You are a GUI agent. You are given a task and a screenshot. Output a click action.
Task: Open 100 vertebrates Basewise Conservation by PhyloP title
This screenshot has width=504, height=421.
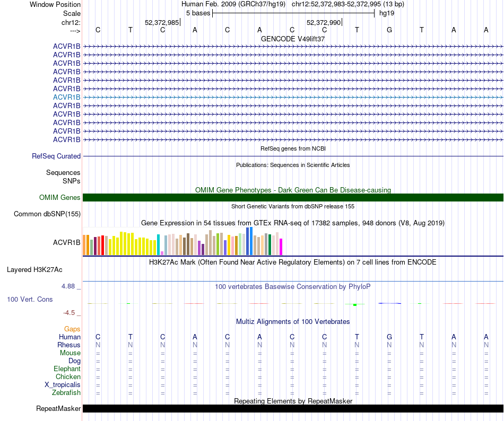pyautogui.click(x=293, y=287)
